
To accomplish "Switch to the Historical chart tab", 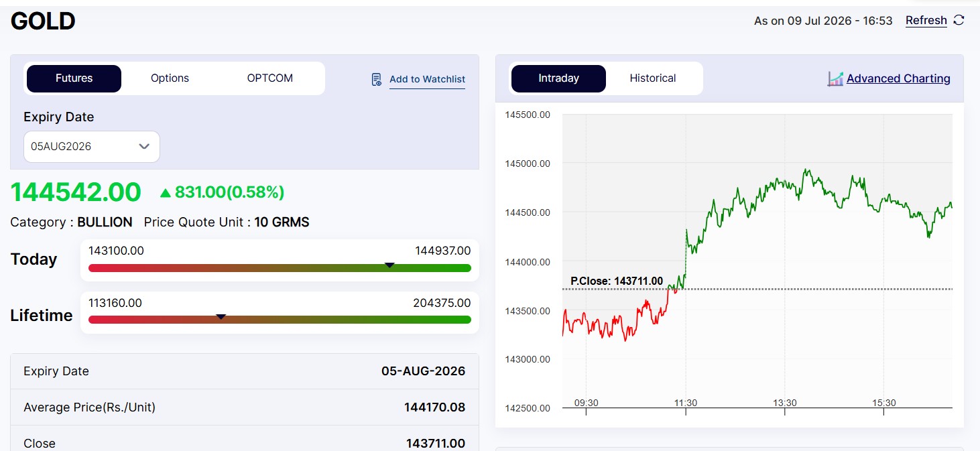I will click(653, 78).
